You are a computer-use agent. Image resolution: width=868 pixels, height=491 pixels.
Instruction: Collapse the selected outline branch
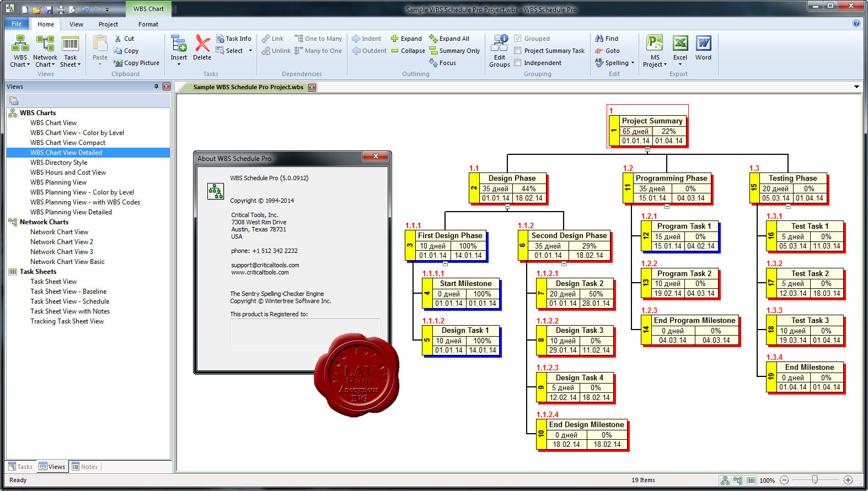coord(408,51)
